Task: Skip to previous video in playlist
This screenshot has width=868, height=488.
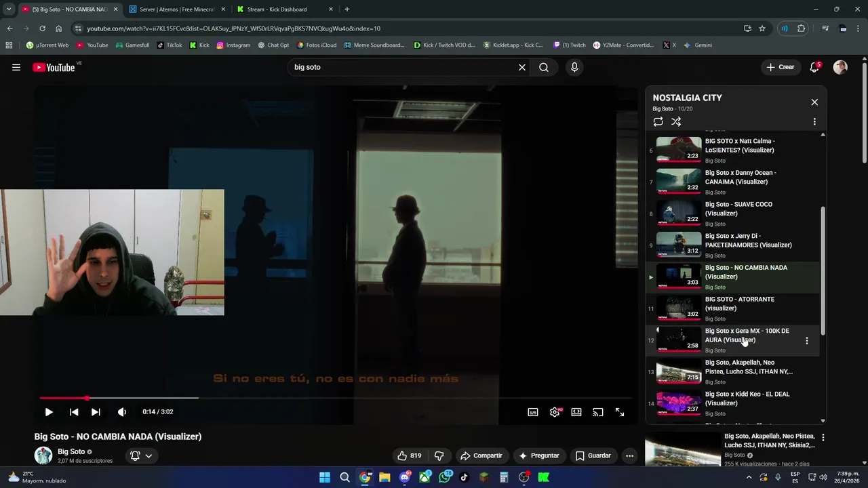Action: point(74,412)
